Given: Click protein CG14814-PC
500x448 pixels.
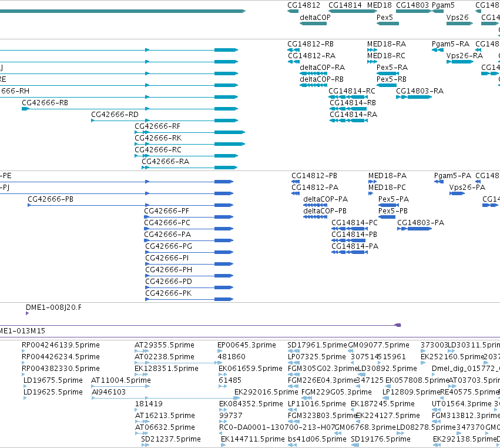Looking at the screenshot, I should [354, 223].
